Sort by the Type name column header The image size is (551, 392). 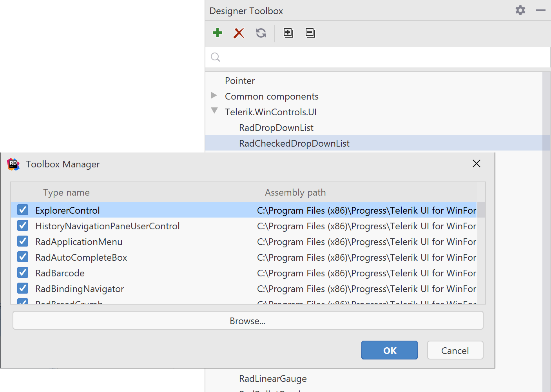(66, 192)
